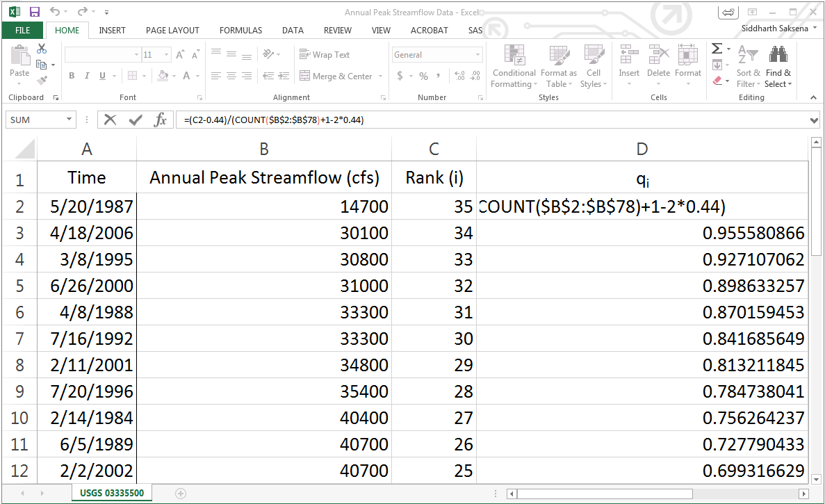This screenshot has width=825, height=504.
Task: Click cell B3 containing 30100
Action: 264,233
